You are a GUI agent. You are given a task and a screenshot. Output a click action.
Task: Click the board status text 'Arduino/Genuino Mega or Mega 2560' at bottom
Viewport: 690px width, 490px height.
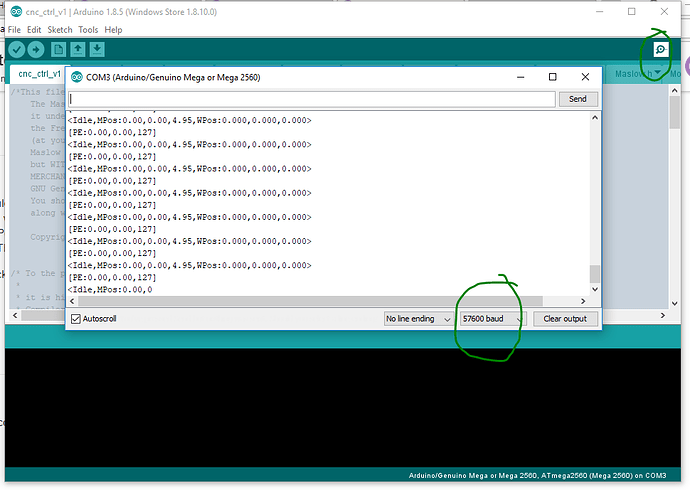tap(473, 475)
